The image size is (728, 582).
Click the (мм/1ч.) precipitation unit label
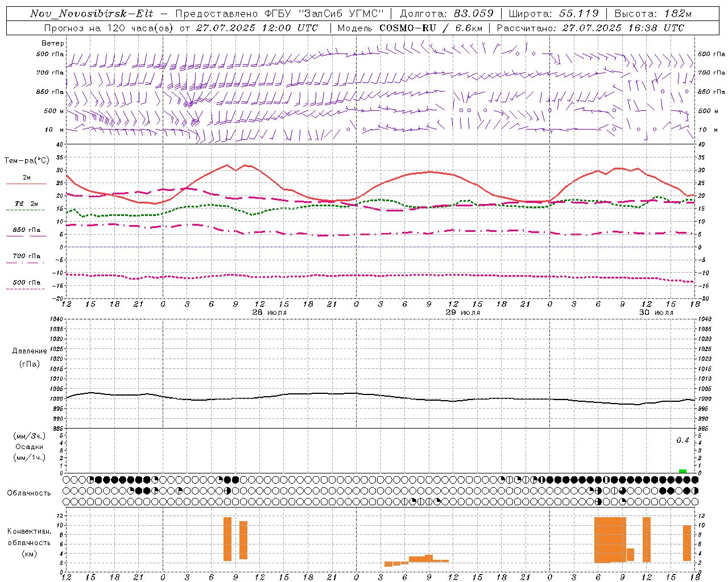(30, 458)
